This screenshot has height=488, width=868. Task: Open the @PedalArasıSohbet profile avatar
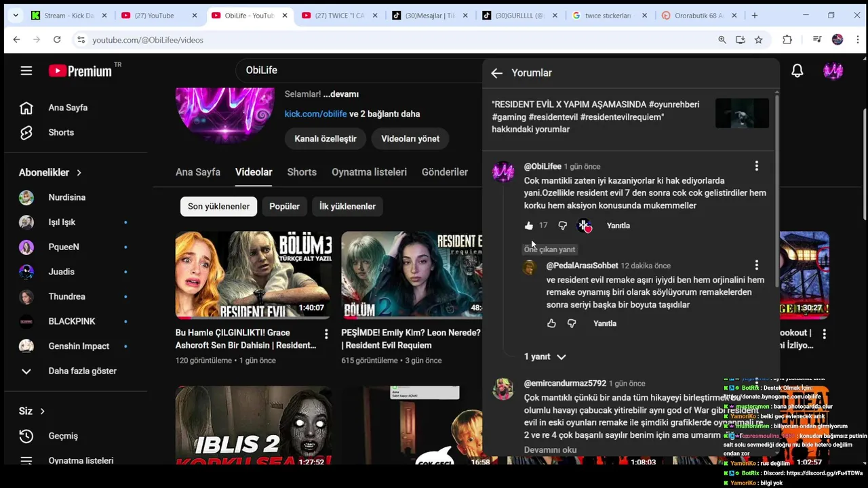pos(530,267)
